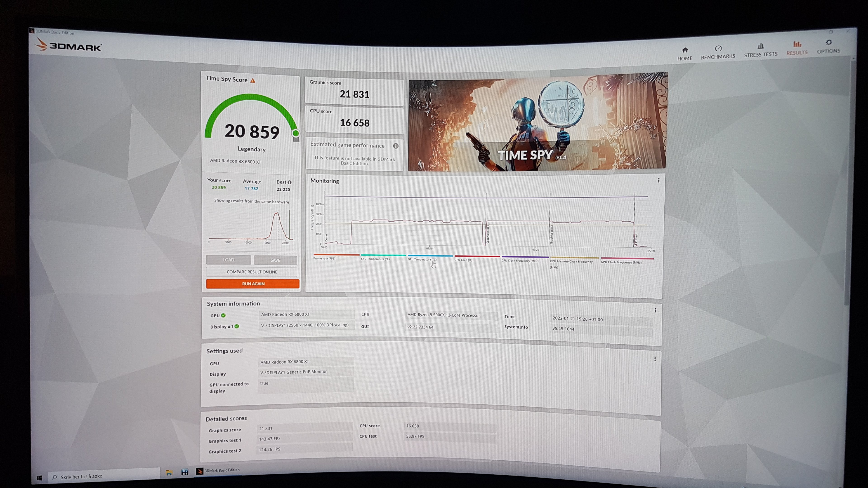Click the orange RUN AGAIN button

pyautogui.click(x=253, y=284)
